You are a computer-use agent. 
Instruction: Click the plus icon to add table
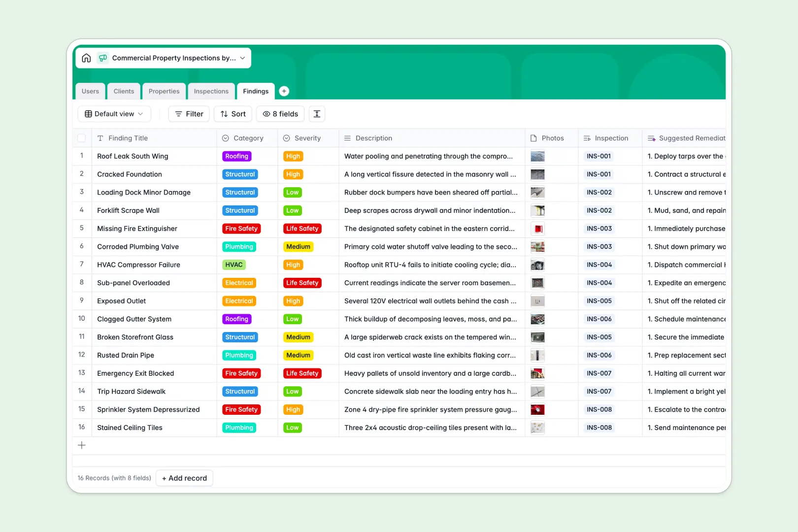(x=284, y=91)
